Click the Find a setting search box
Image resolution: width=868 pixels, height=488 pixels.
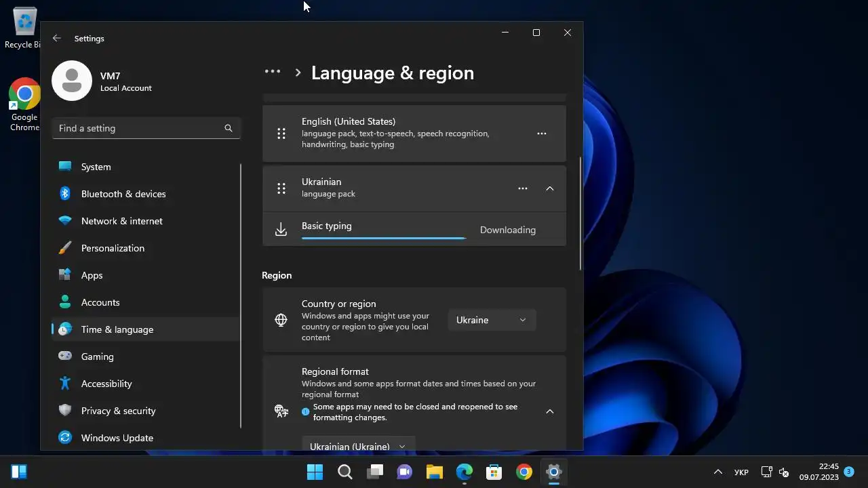click(146, 128)
